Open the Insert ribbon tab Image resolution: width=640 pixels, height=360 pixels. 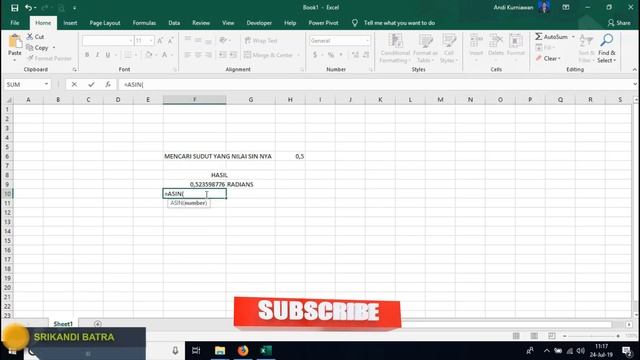[70, 23]
